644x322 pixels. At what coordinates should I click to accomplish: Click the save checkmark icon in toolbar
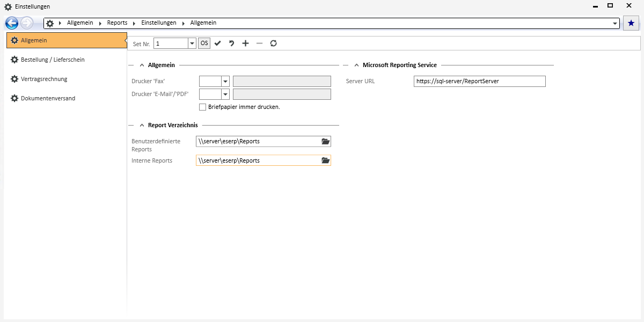[217, 43]
